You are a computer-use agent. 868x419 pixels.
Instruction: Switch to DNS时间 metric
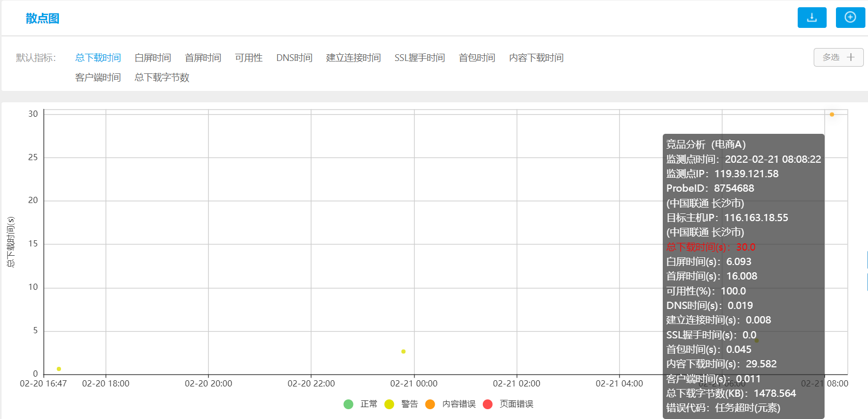pos(294,58)
